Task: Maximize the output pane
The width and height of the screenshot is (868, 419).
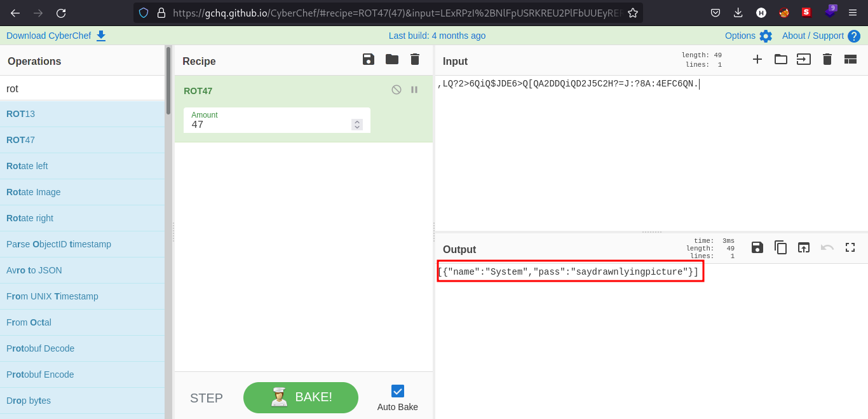Action: tap(850, 248)
